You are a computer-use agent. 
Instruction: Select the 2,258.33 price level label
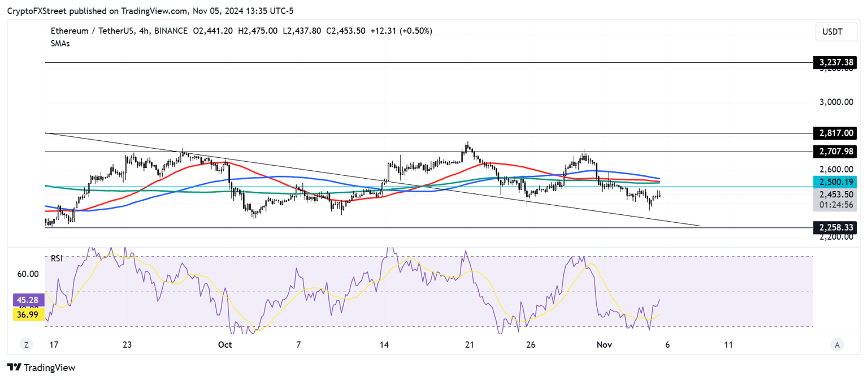(835, 227)
